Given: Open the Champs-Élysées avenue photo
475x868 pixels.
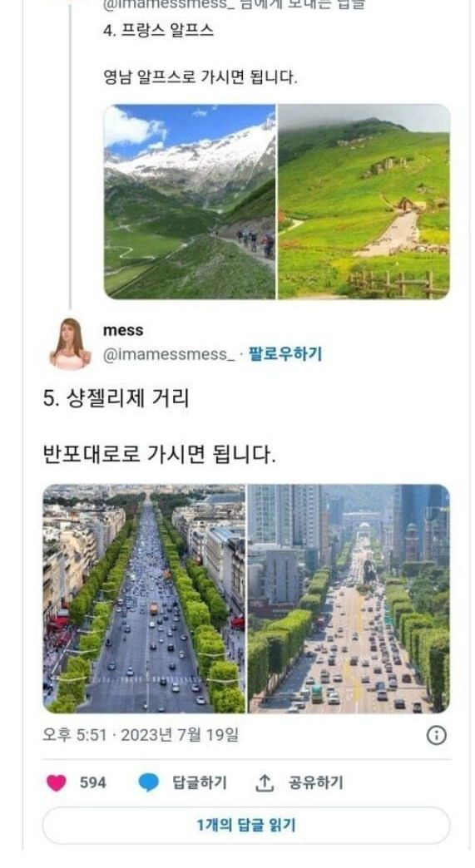Looking at the screenshot, I should pyautogui.click(x=144, y=599).
